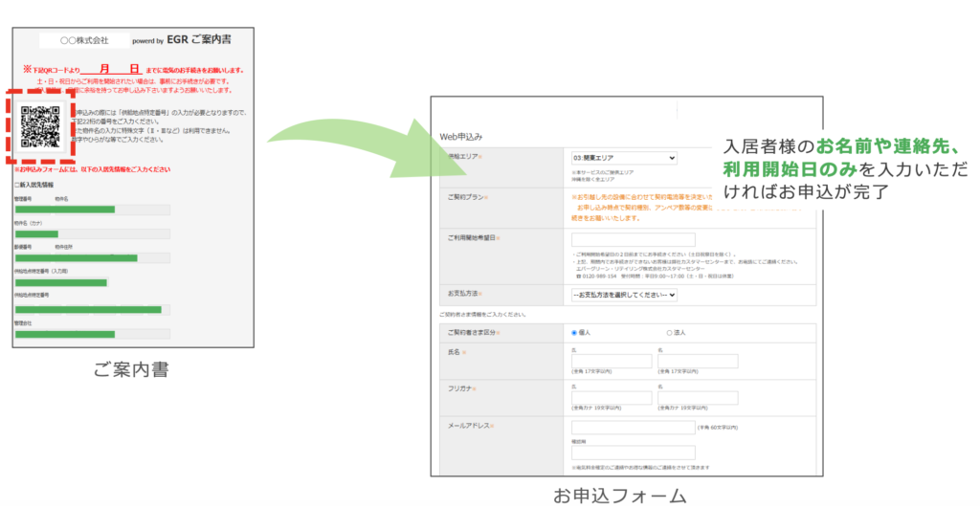The width and height of the screenshot is (980, 531).
Task: Click the ご利用開始希望日 date input field
Action: [x=634, y=240]
